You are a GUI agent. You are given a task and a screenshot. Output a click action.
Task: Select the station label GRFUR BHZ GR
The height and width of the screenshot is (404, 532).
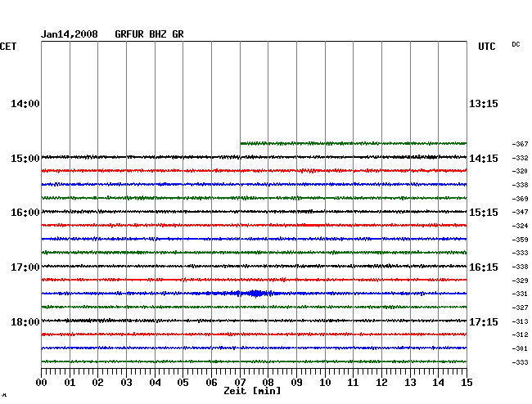pyautogui.click(x=149, y=34)
